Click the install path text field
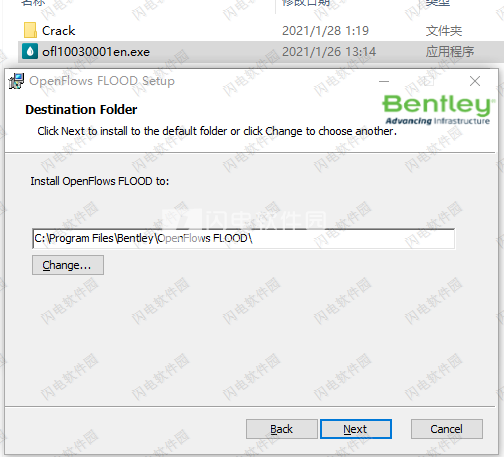Viewport: 504px width, 457px height. point(244,239)
